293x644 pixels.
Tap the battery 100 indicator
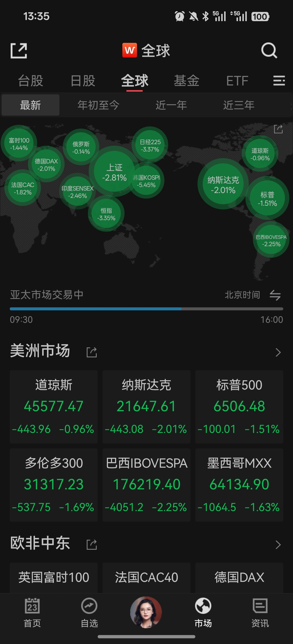tap(260, 17)
